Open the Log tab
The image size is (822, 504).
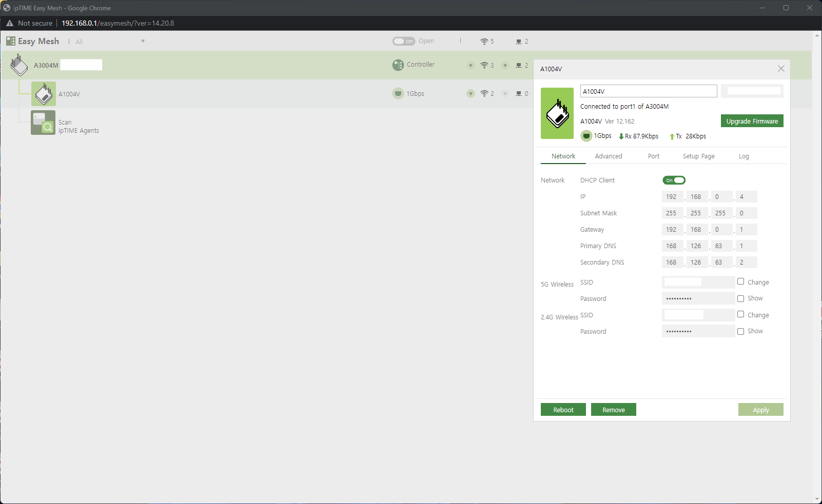(744, 156)
